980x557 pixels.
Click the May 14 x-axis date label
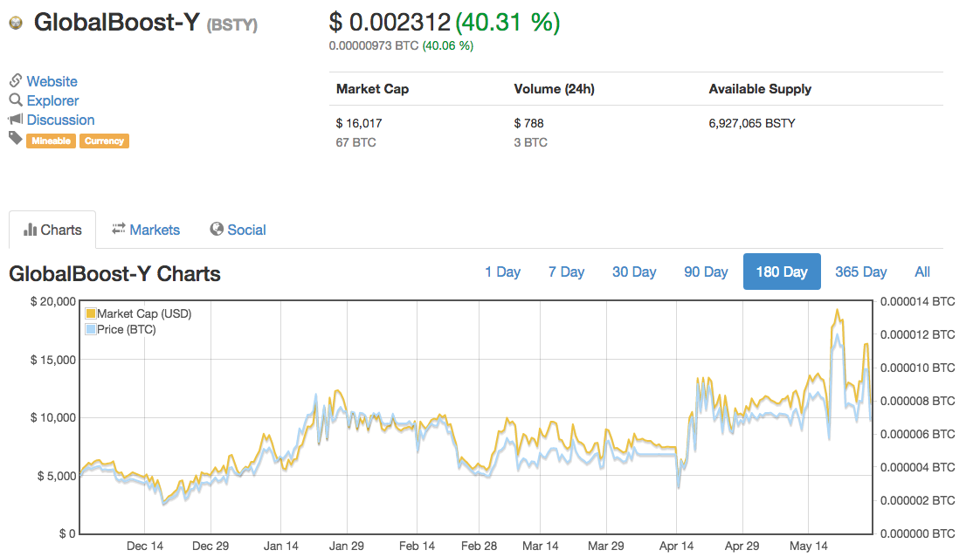click(x=809, y=546)
